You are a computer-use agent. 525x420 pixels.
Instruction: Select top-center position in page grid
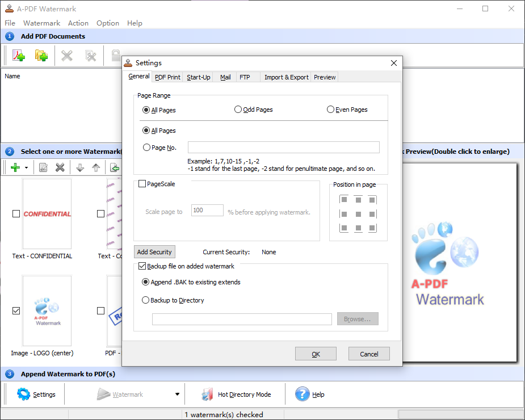pos(358,200)
